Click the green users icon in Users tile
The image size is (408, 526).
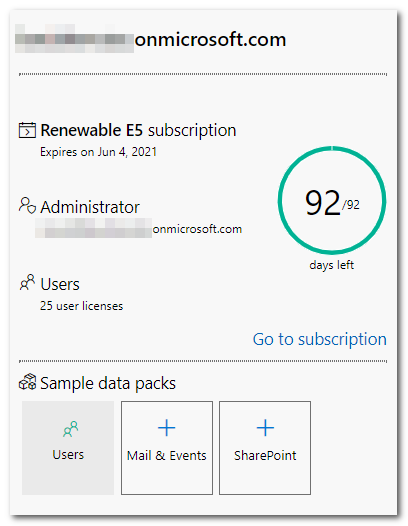pos(70,429)
